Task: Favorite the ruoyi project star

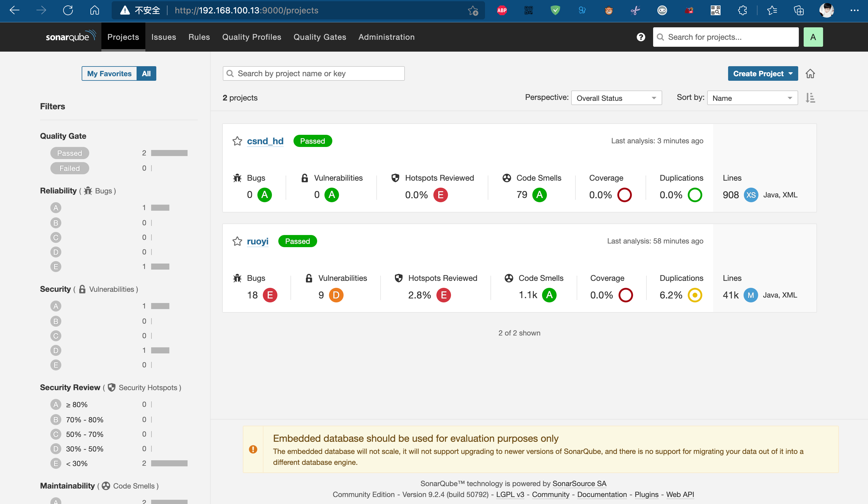Action: click(237, 241)
